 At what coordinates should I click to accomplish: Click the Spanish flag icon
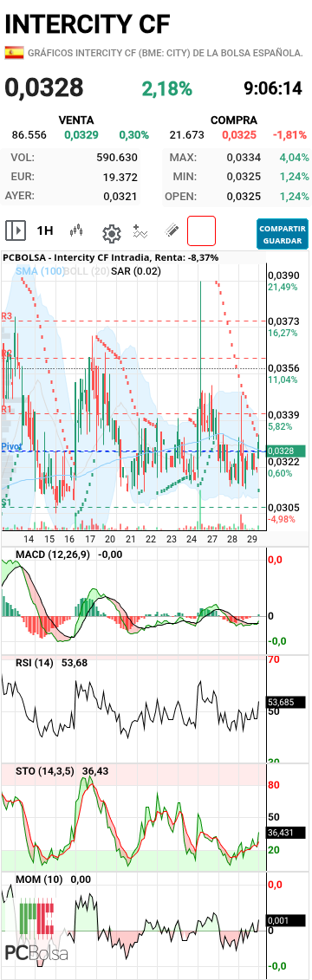pyautogui.click(x=14, y=53)
